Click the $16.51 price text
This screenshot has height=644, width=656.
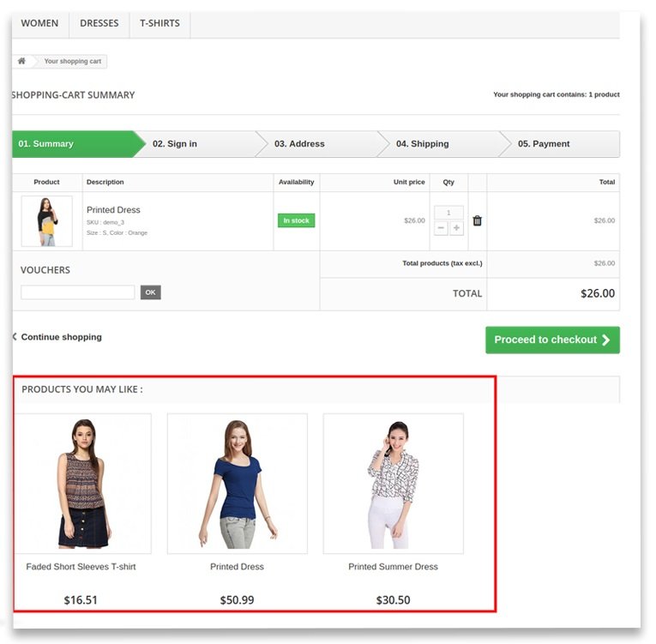tap(81, 600)
